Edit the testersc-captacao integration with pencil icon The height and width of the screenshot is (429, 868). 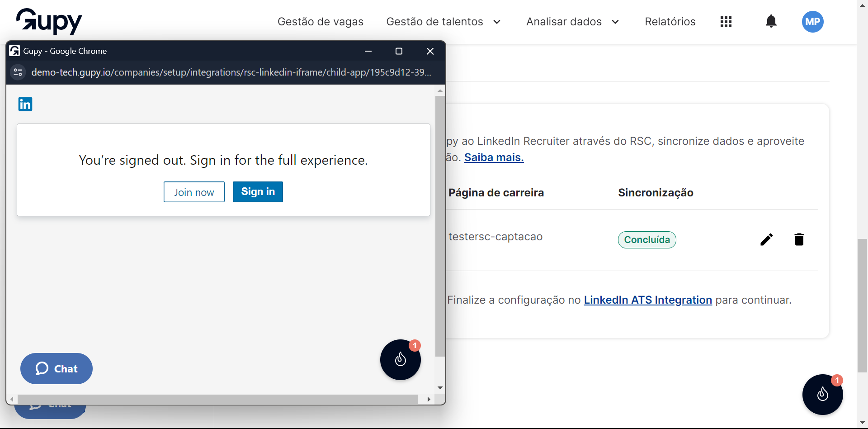click(x=767, y=239)
